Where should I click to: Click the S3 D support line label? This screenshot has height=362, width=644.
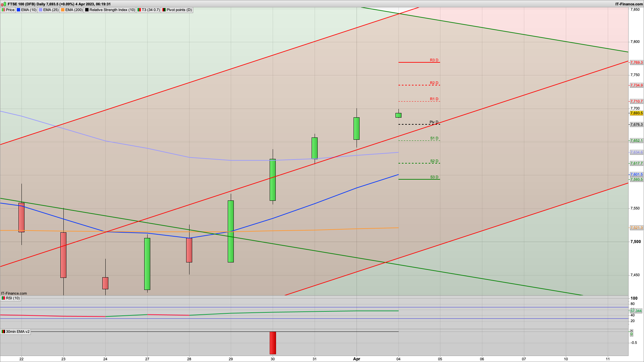click(434, 177)
